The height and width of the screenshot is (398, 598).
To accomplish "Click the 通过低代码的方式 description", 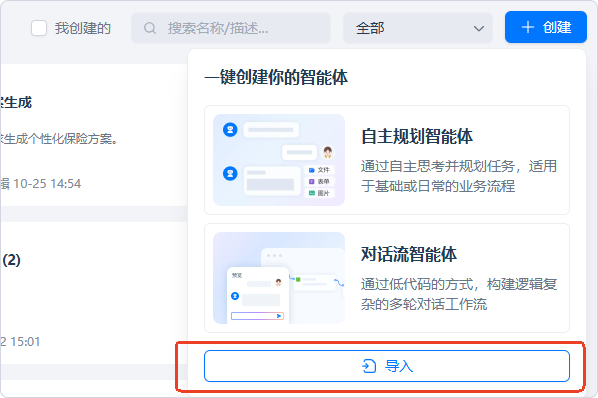I will 459,294.
